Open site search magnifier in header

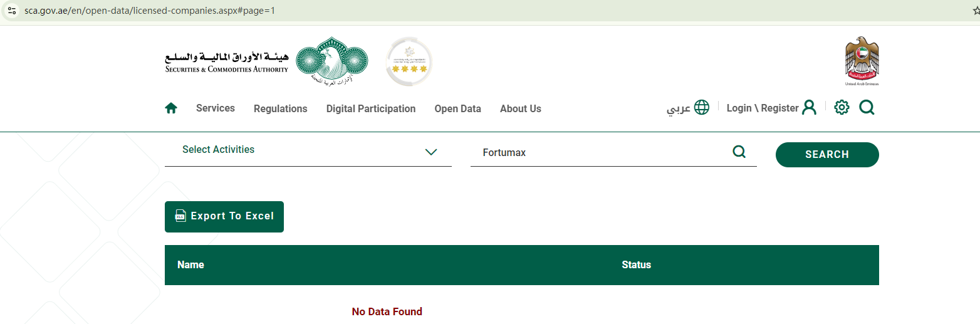[867, 108]
